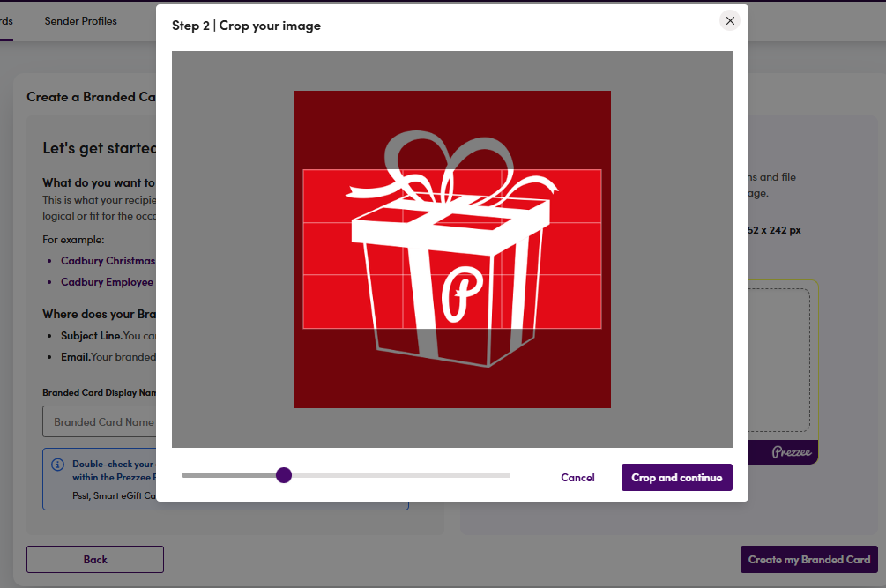Click the Back button

coord(95,559)
